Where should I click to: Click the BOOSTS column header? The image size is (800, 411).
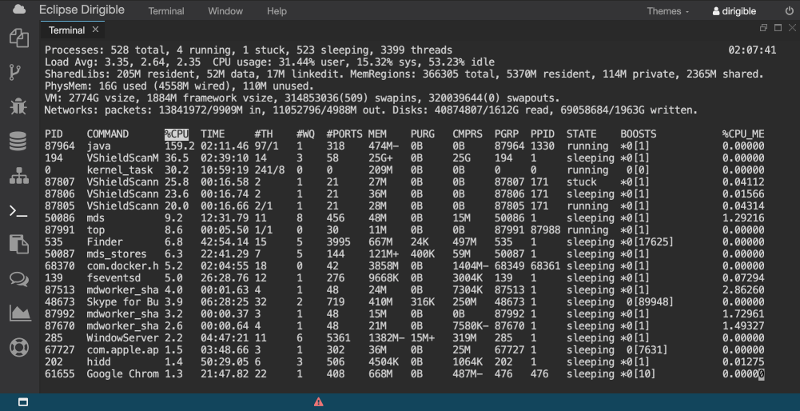pyautogui.click(x=638, y=134)
